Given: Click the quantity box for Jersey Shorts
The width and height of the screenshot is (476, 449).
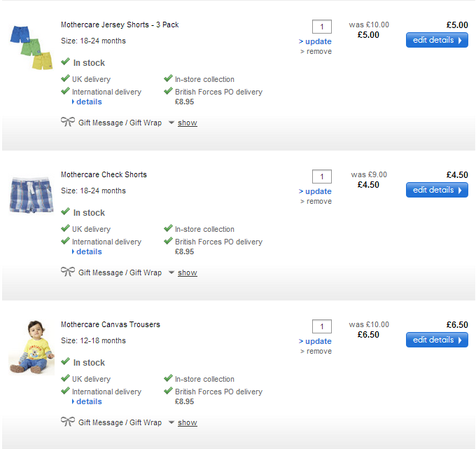Looking at the screenshot, I should [x=322, y=27].
